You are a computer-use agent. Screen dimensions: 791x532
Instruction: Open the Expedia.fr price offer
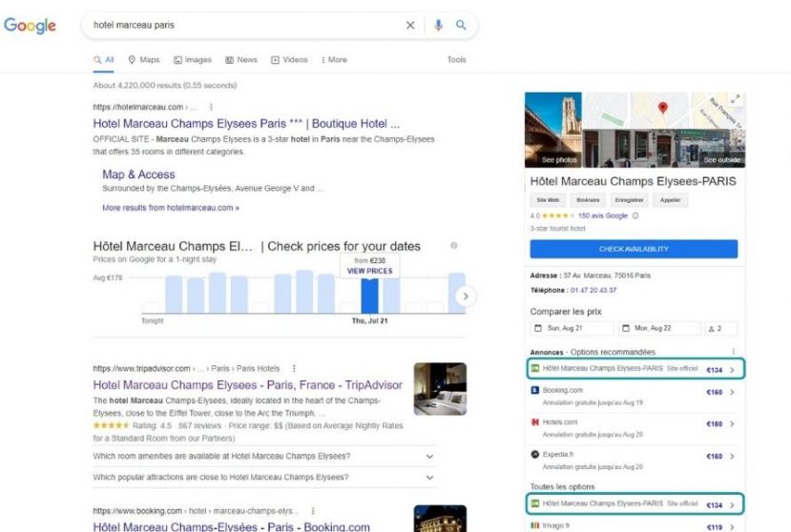click(635, 460)
